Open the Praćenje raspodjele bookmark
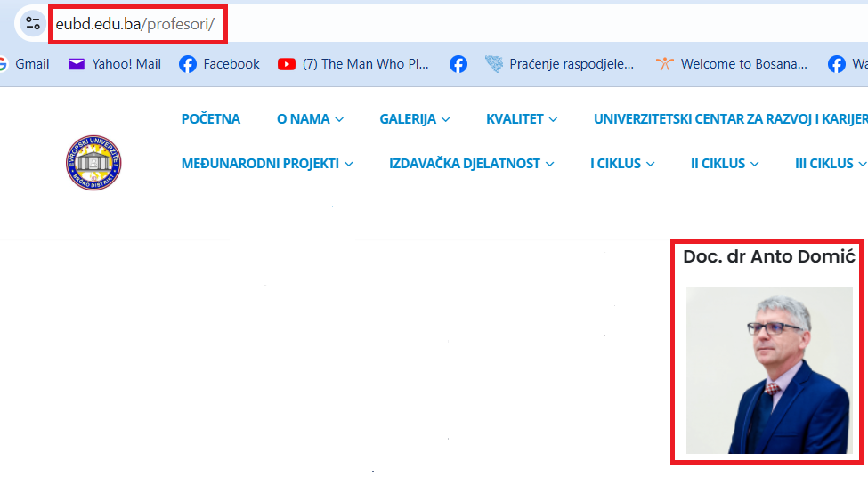Screen dimensions: 868x477 [560, 64]
